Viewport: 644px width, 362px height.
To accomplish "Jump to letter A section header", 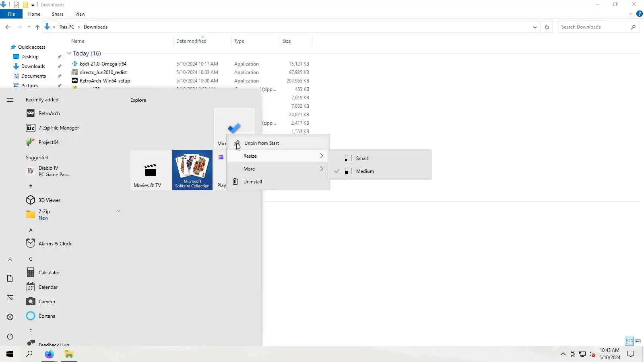I will (31, 230).
